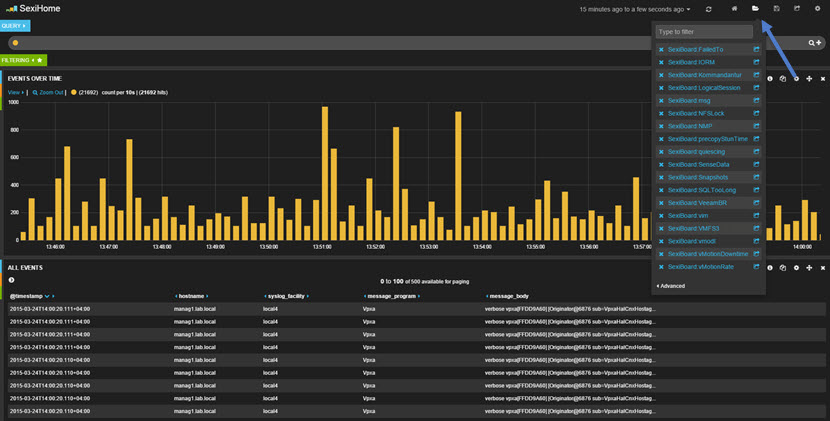The height and width of the screenshot is (421, 830).
Task: Expand the FILTERING section
Action: 19,60
